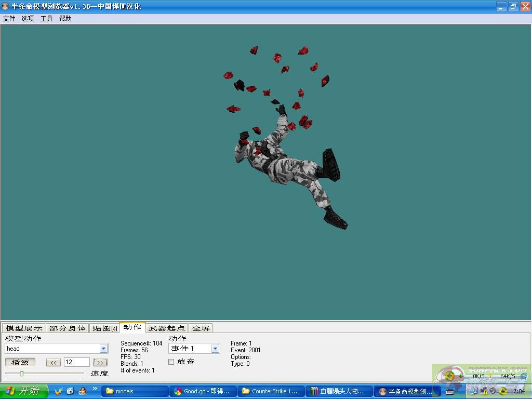Image resolution: width=532 pixels, height=399 pixels.
Task: Open the 事件 1 event dropdown
Action: point(215,349)
